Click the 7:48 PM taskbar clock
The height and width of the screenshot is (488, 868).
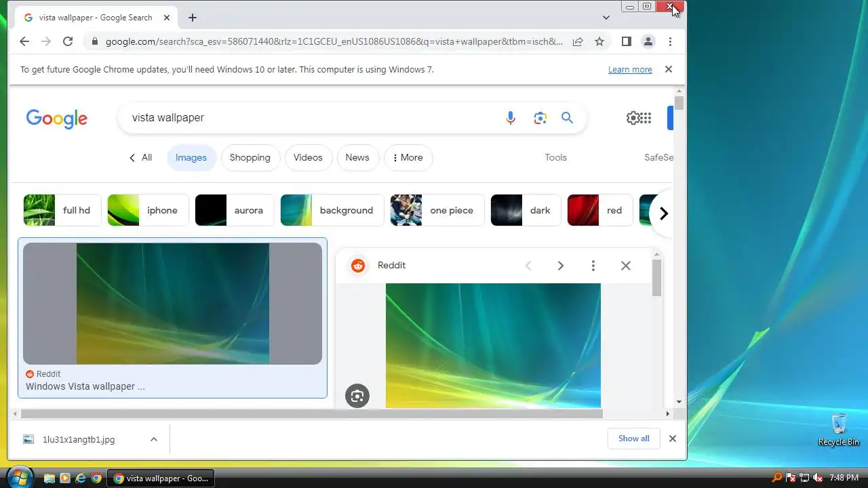tap(844, 478)
